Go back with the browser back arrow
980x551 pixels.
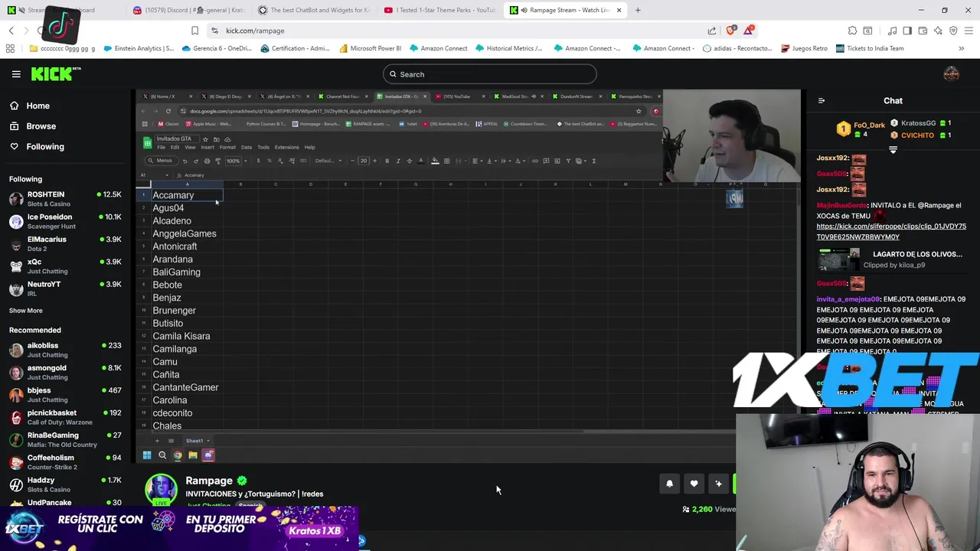(x=11, y=31)
